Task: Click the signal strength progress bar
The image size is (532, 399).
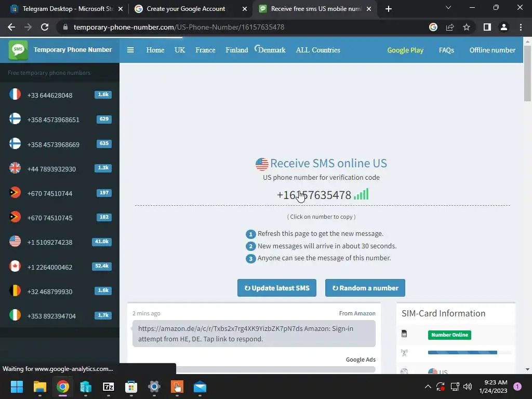Action: pyautogui.click(x=470, y=353)
